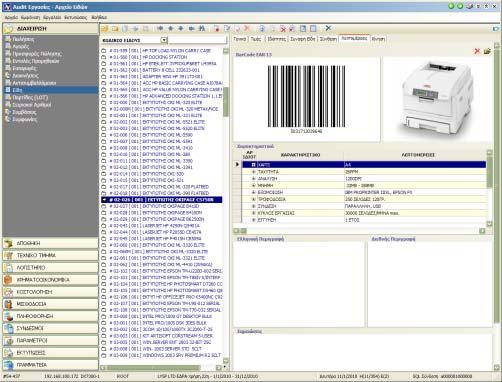Click the EAN 13 barcode image

pyautogui.click(x=306, y=99)
